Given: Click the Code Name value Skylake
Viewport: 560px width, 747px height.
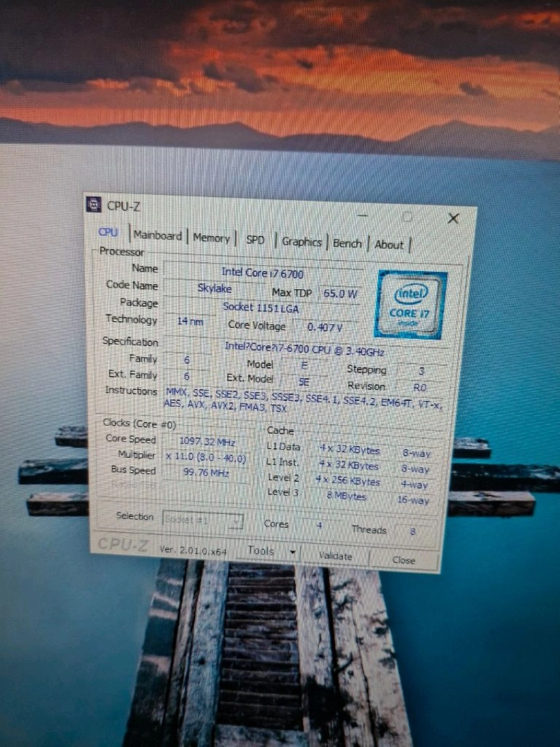Looking at the screenshot, I should point(215,288).
